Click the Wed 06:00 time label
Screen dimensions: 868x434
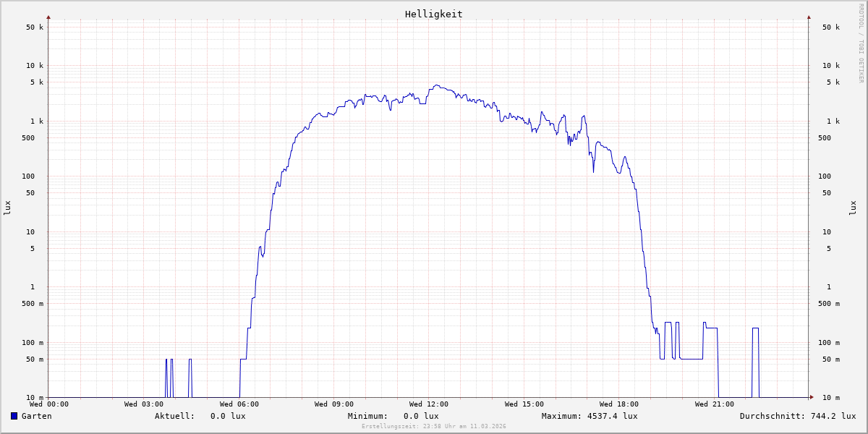pos(239,404)
